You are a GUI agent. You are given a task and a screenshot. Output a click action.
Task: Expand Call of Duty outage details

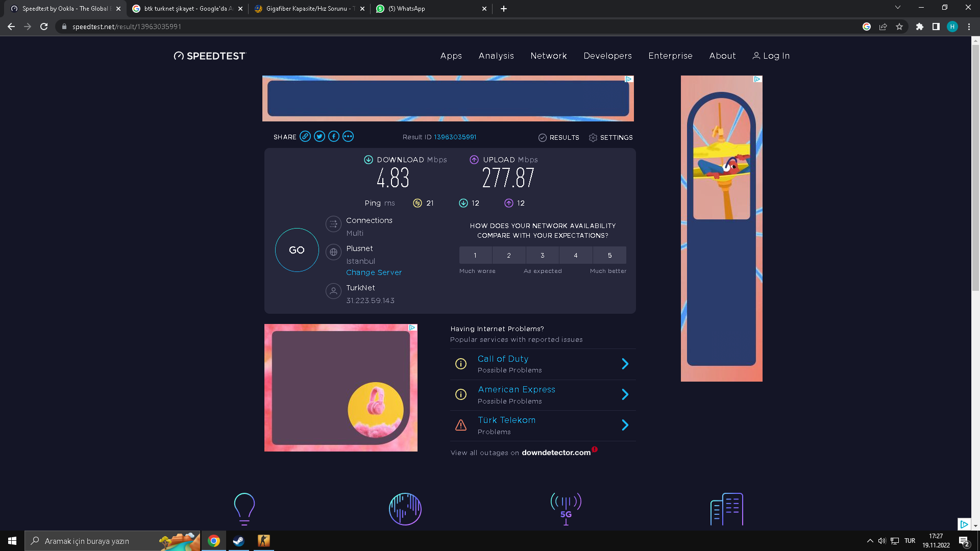point(625,364)
